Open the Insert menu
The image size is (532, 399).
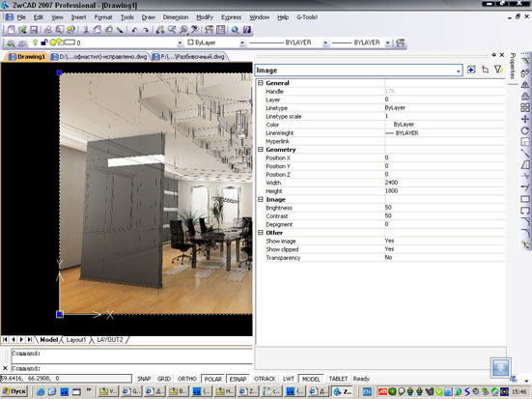tap(79, 17)
